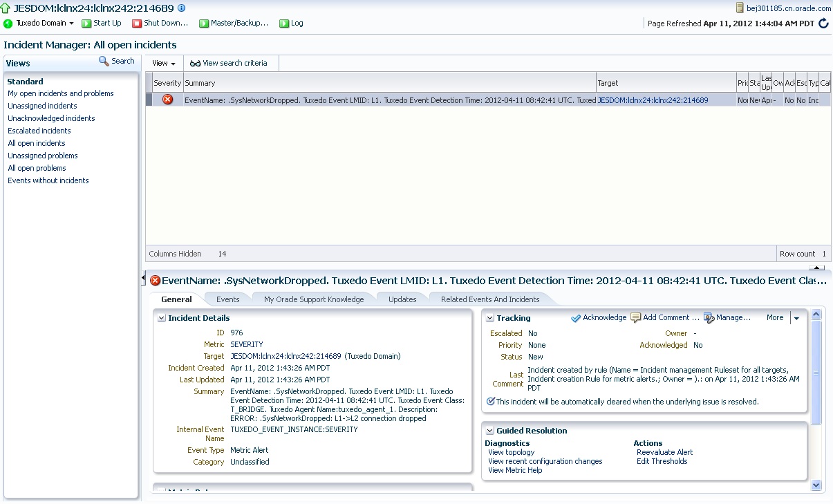Select My open incidents and problems view
The height and width of the screenshot is (504, 833).
click(x=61, y=93)
